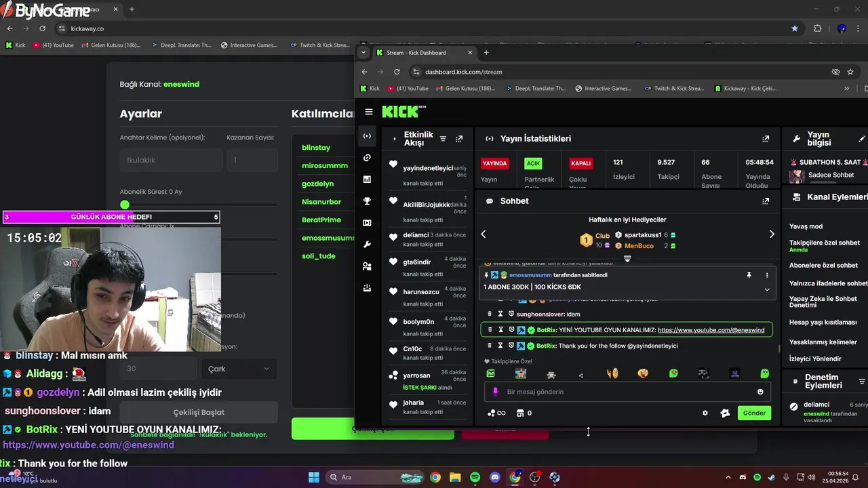
Task: Open Discord from the Windows taskbar
Action: click(x=494, y=477)
